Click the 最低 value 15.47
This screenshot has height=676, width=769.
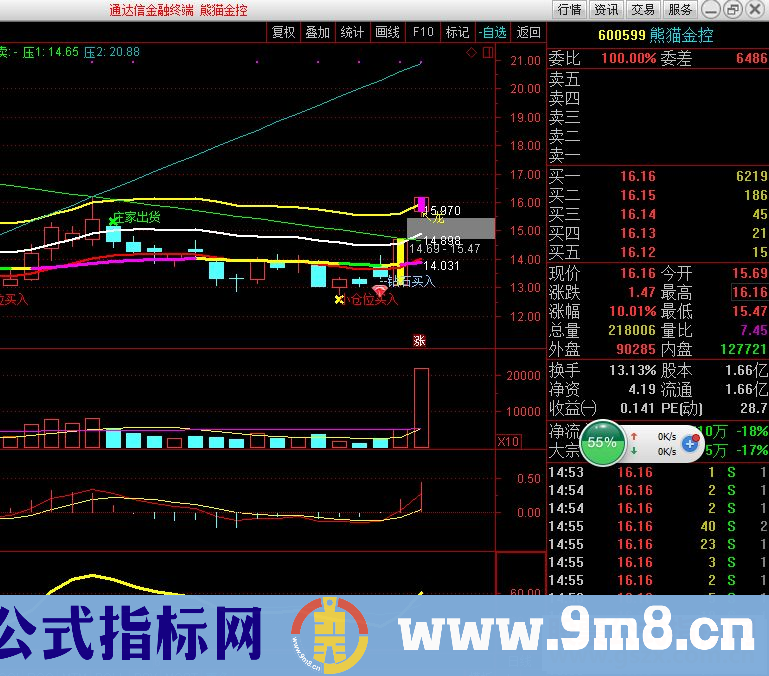click(x=750, y=311)
